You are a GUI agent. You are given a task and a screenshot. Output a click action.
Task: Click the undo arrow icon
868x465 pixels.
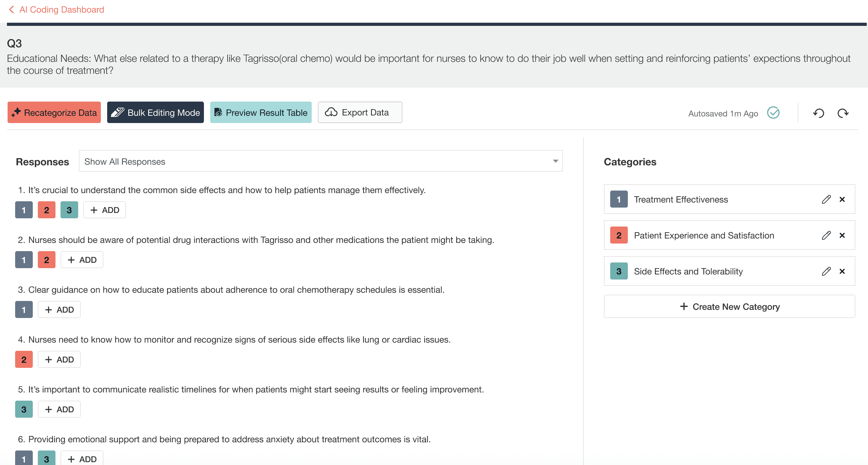[819, 113]
